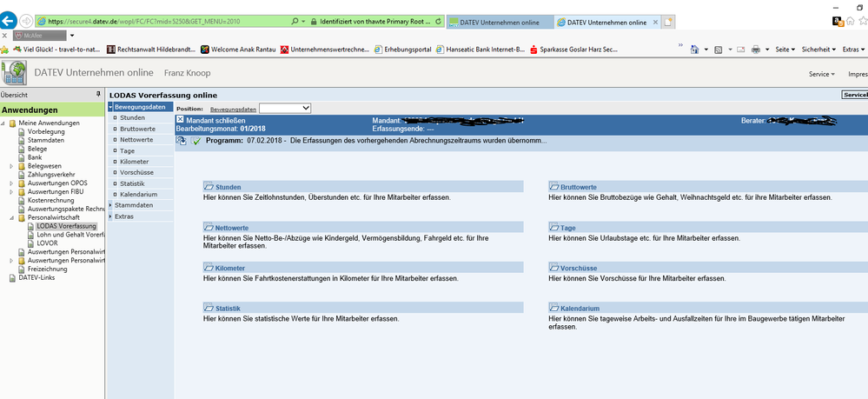868x399 pixels.
Task: Select Stunden in the Bewegungsdaten side menu
Action: (x=132, y=117)
